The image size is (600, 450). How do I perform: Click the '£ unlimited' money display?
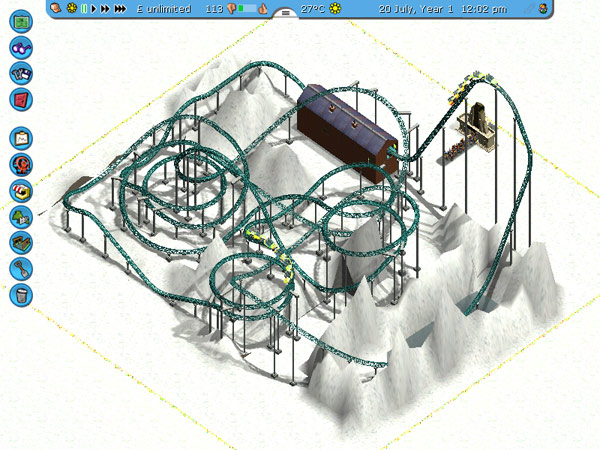coord(164,9)
